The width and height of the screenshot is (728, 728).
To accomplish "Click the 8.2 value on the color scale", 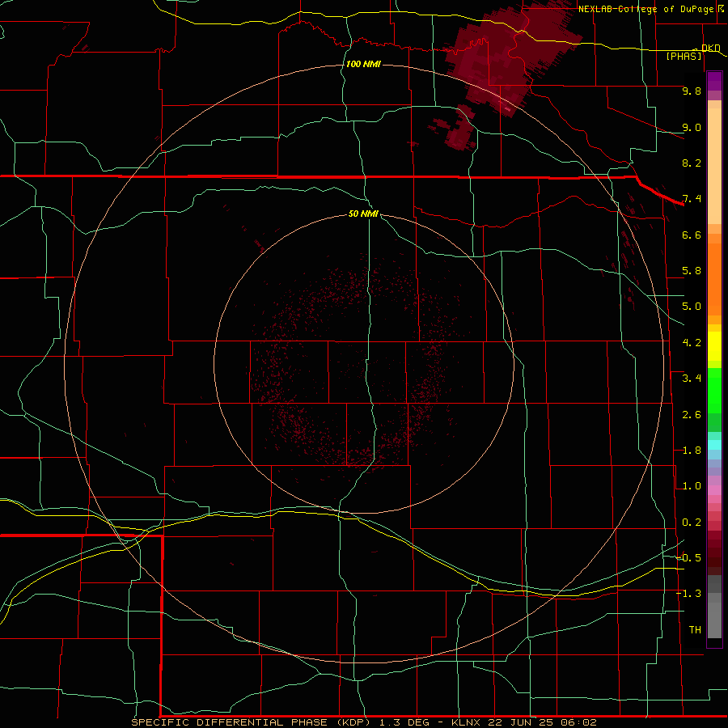I will (692, 163).
